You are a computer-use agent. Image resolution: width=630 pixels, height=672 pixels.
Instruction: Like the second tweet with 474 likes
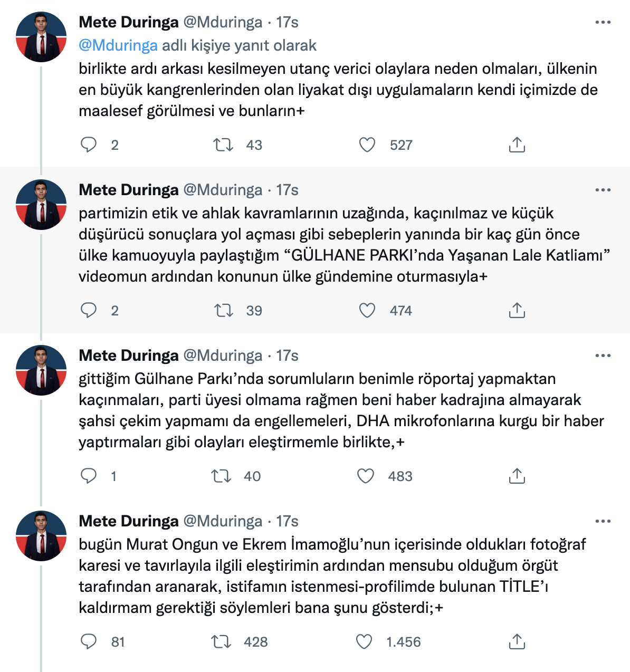coord(365,311)
